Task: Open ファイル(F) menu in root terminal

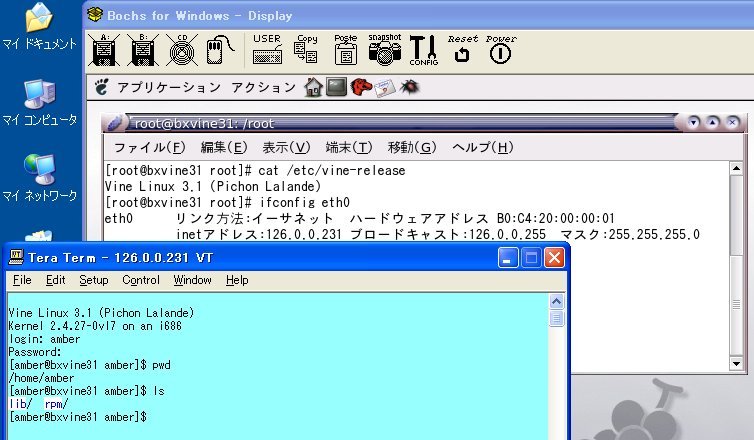Action: coord(150,147)
